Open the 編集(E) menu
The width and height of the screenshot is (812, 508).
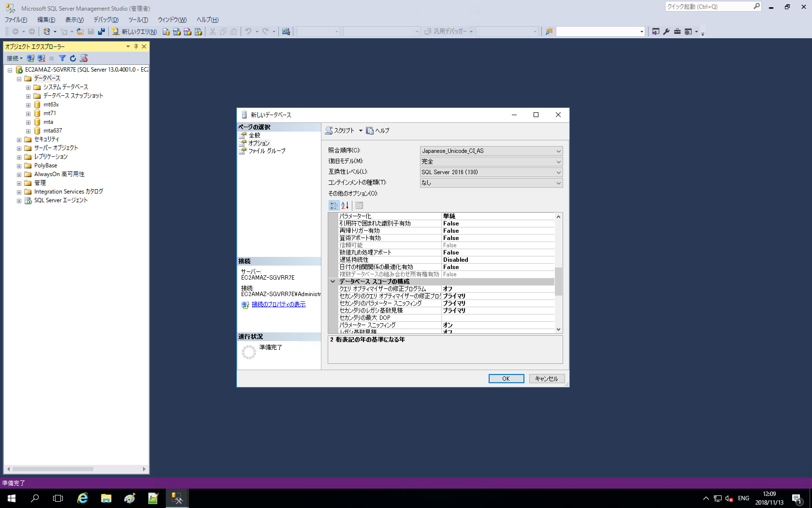(46, 20)
